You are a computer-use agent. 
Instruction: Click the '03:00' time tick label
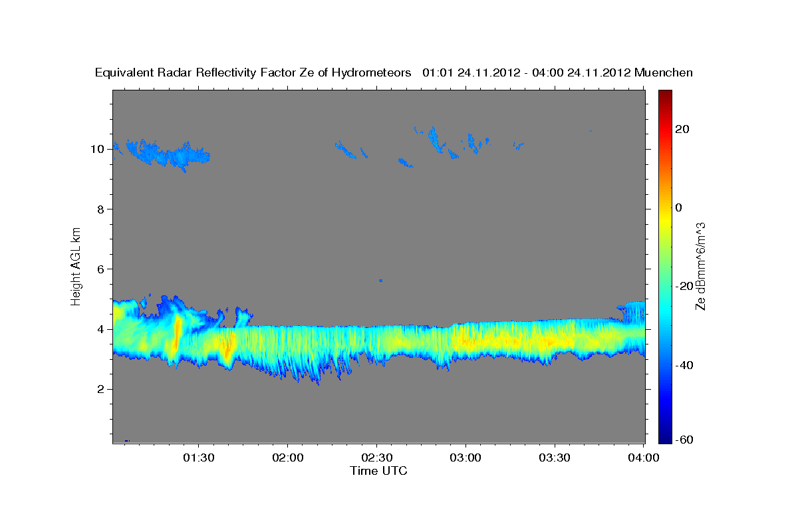(465, 458)
